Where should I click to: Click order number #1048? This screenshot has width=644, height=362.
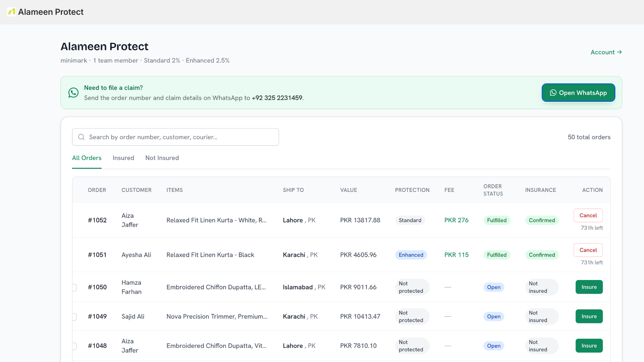pyautogui.click(x=97, y=346)
